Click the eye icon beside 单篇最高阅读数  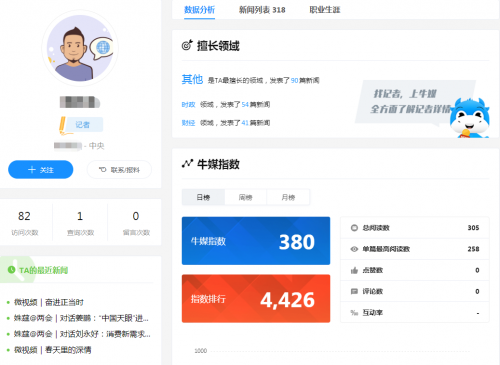[354, 249]
